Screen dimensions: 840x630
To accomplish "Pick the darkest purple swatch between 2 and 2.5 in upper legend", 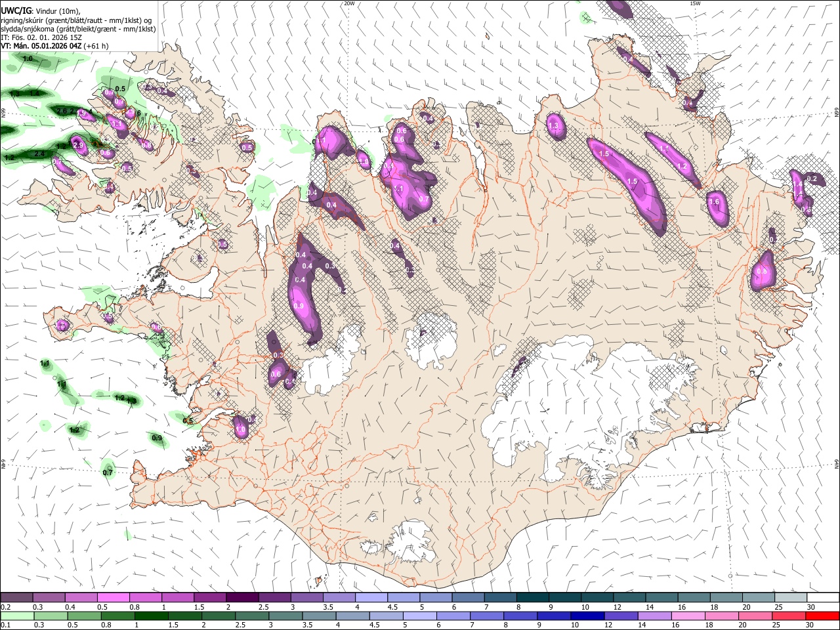I will (x=241, y=597).
